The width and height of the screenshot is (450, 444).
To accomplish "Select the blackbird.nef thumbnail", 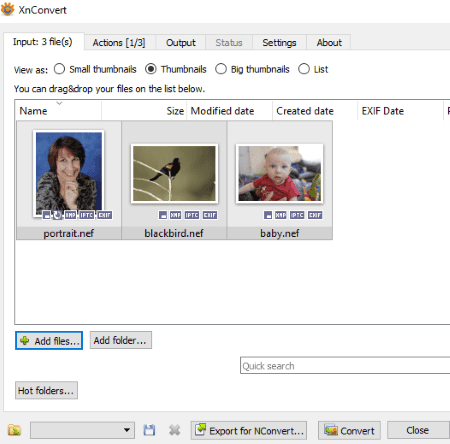I will 174,174.
